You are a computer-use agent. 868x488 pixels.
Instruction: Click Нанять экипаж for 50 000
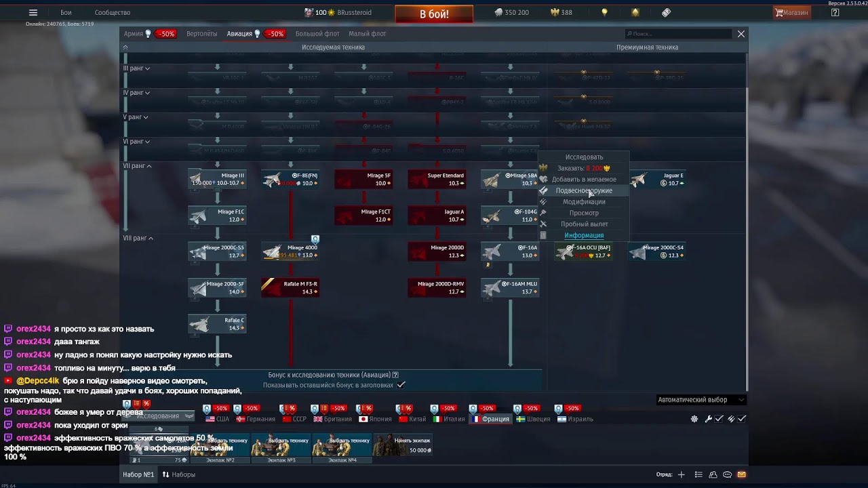pos(403,445)
